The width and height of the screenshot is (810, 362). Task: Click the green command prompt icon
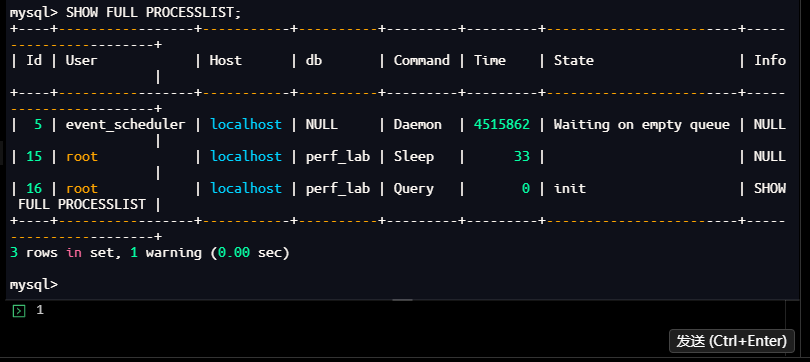(19, 311)
